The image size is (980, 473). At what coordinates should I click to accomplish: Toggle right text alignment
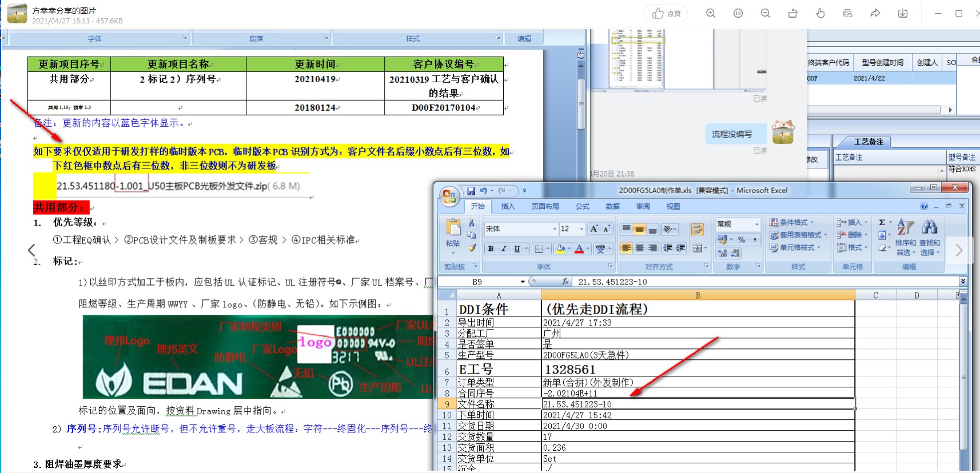pos(652,248)
